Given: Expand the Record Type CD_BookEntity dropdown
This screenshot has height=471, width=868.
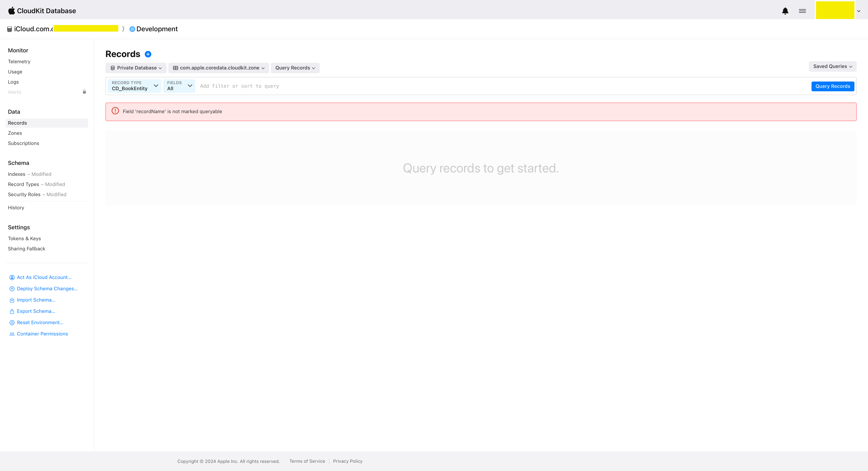Looking at the screenshot, I should click(134, 86).
